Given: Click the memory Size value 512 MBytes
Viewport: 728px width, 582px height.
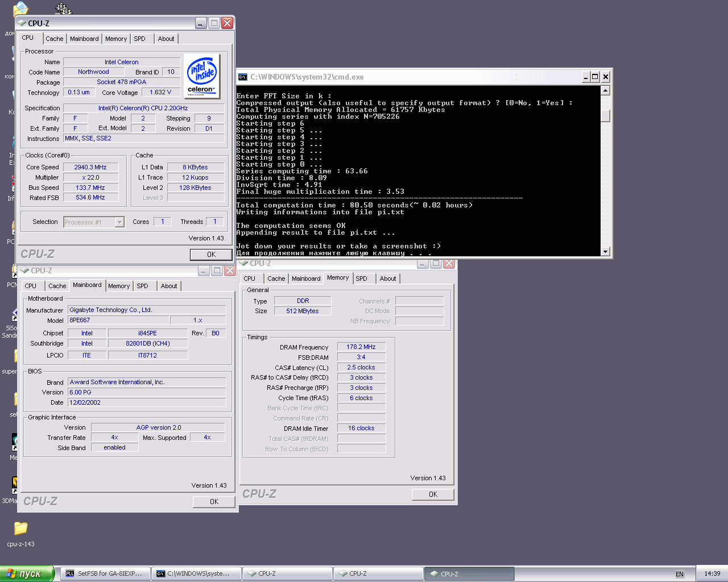Looking at the screenshot, I should (303, 311).
